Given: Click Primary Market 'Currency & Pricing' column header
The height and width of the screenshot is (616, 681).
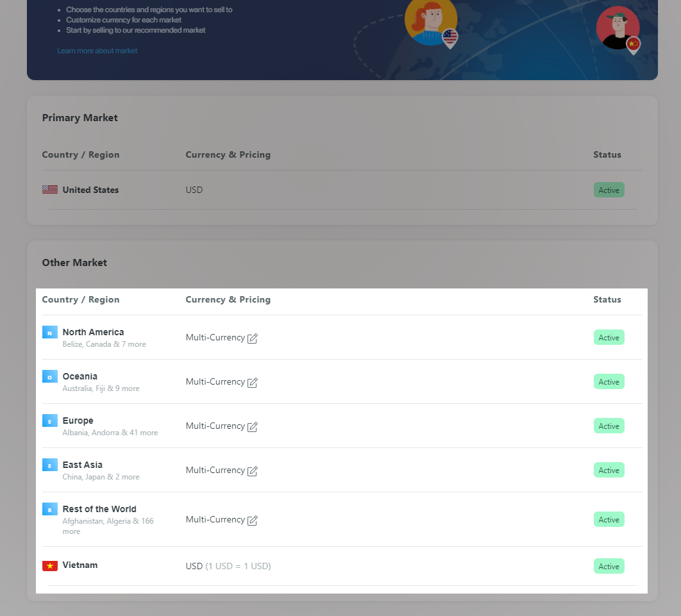Looking at the screenshot, I should tap(228, 155).
